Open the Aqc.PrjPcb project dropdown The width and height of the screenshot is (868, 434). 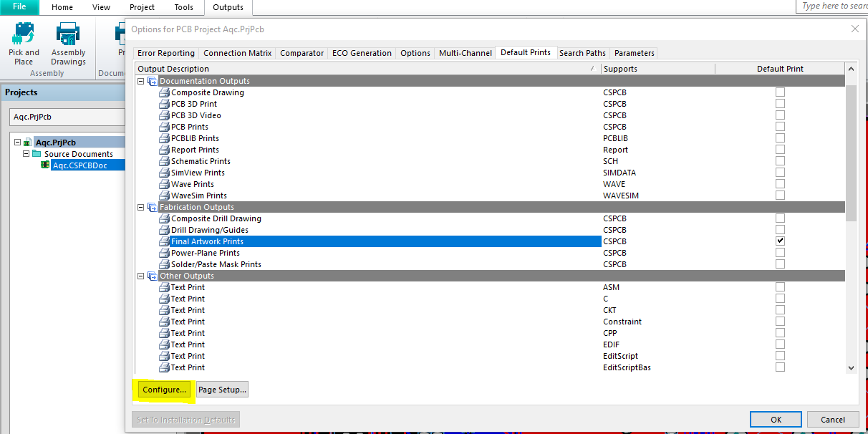click(x=67, y=117)
